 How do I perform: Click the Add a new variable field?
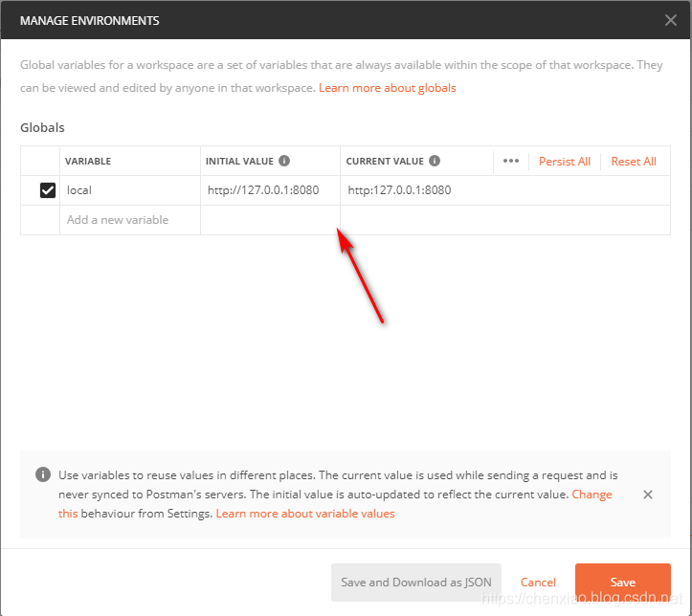(x=130, y=220)
